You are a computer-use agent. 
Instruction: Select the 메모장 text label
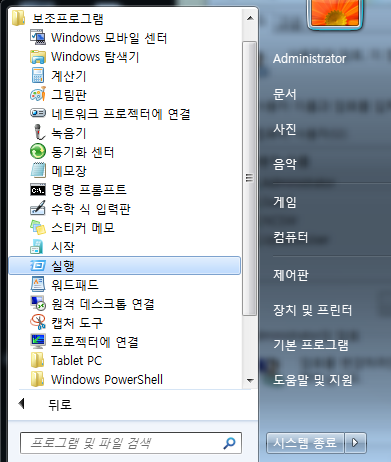(x=69, y=171)
